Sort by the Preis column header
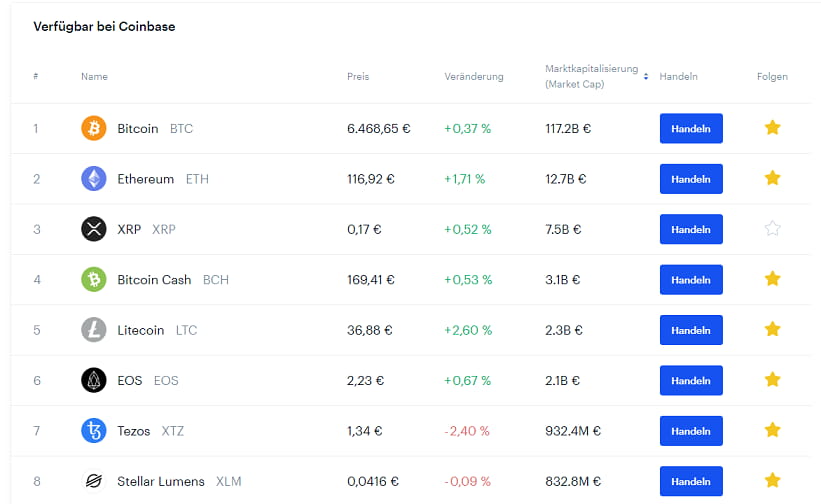 (x=358, y=76)
